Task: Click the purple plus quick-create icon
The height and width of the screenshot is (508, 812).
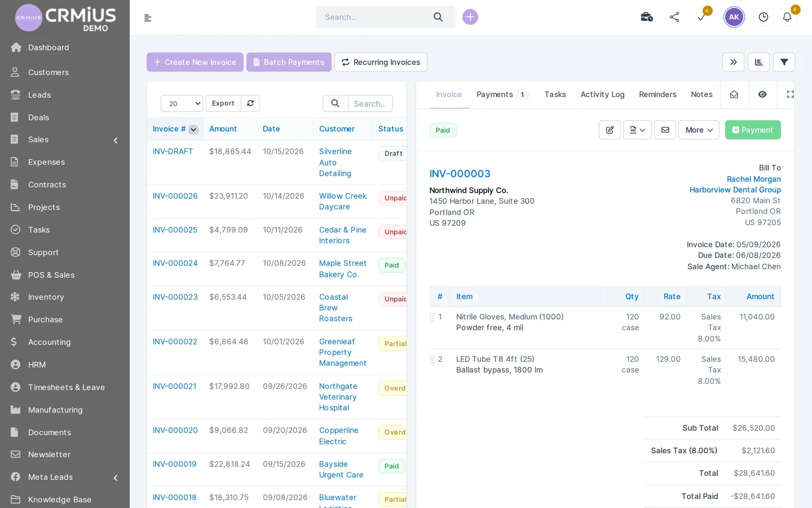Action: 470,17
